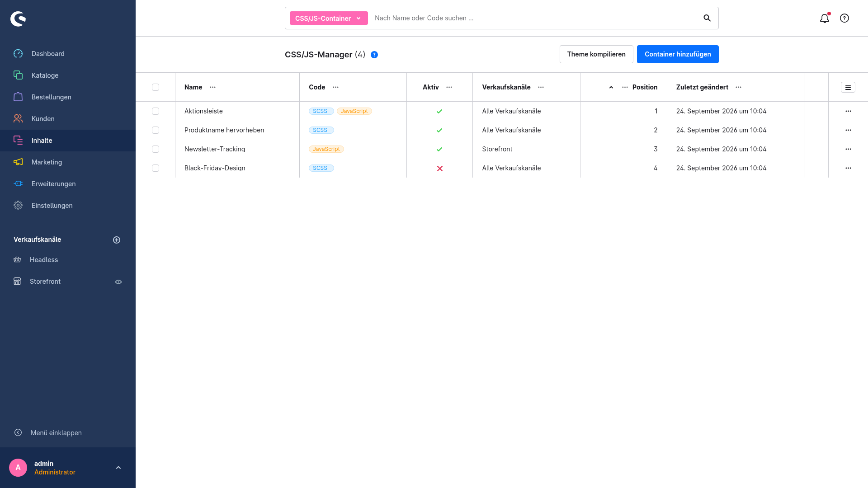Add a sales channel with plus icon
This screenshot has width=868, height=488.
coord(117,240)
